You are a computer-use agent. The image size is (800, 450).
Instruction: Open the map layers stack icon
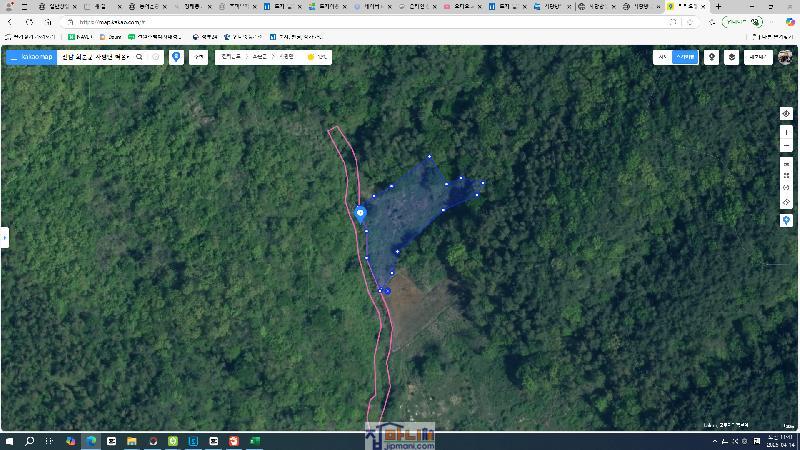coord(732,57)
